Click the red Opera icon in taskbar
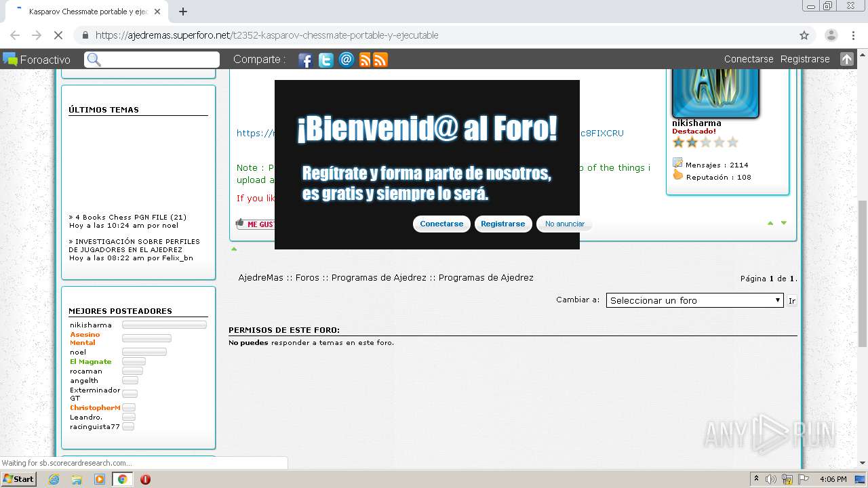 145,479
